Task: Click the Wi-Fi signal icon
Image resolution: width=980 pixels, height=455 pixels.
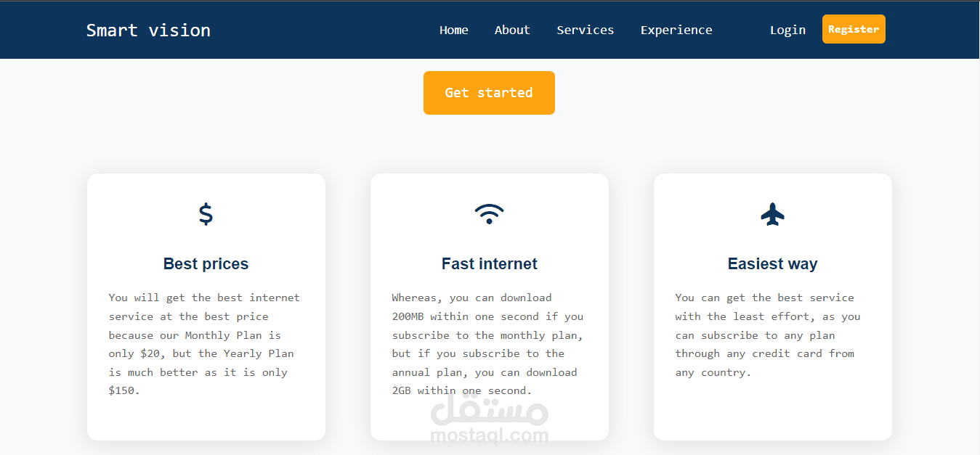Action: (x=489, y=214)
